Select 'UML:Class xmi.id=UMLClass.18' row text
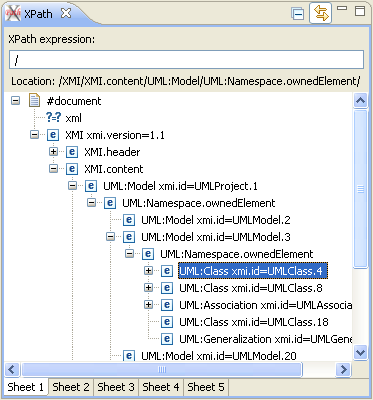373x400 pixels. click(254, 322)
